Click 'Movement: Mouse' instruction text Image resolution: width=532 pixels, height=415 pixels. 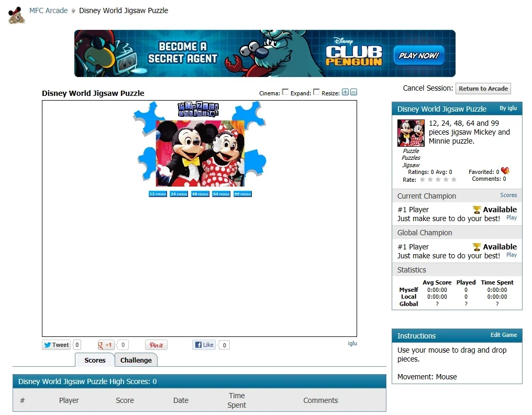pos(427,377)
